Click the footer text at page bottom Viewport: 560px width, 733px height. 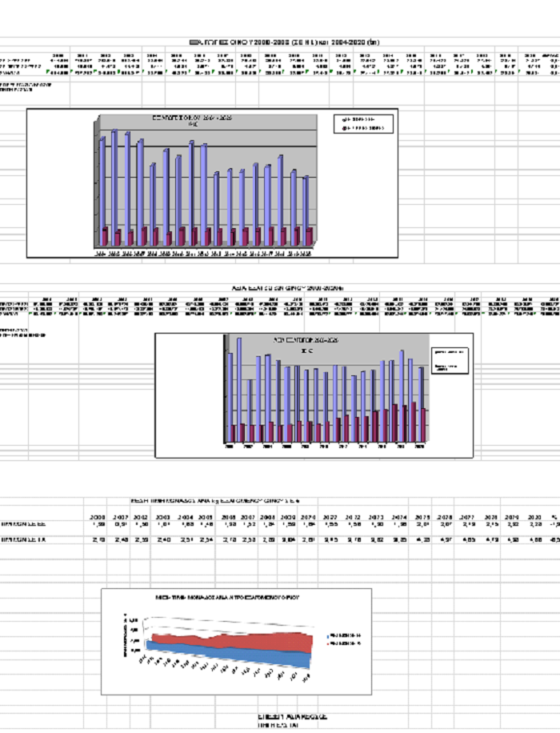293,716
